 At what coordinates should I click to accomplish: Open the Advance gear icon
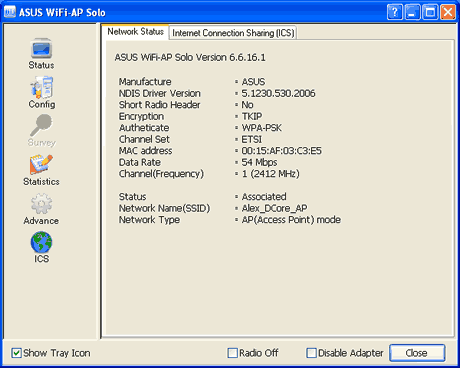click(41, 203)
